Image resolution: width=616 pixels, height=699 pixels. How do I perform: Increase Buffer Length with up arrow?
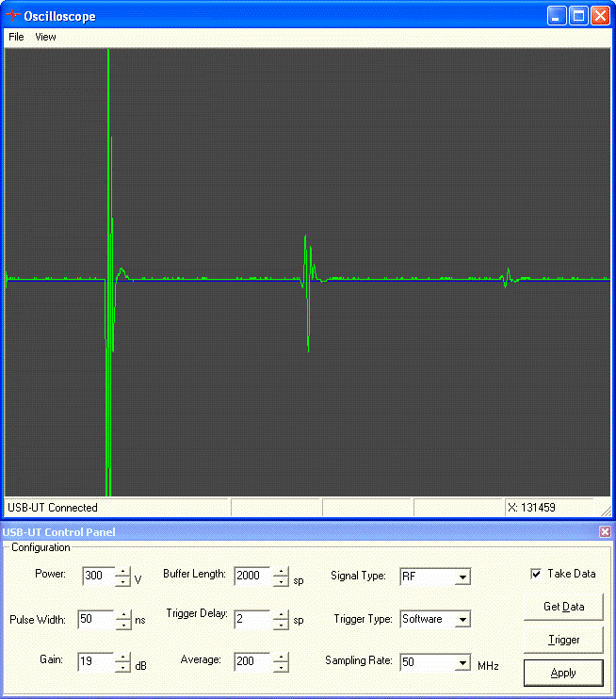[279, 571]
